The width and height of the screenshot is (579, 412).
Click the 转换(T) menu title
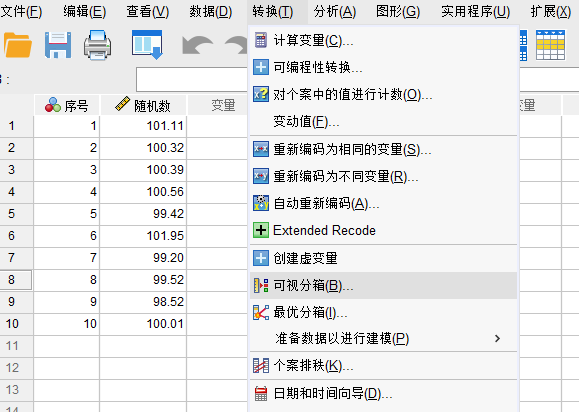(273, 12)
